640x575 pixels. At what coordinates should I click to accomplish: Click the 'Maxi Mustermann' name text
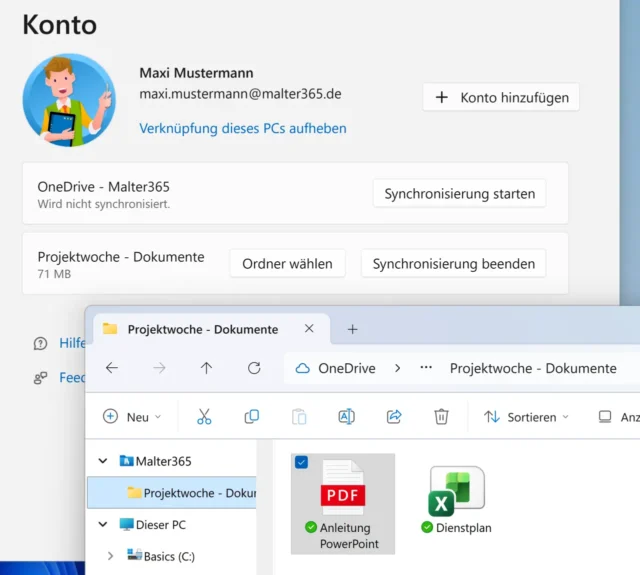click(196, 73)
